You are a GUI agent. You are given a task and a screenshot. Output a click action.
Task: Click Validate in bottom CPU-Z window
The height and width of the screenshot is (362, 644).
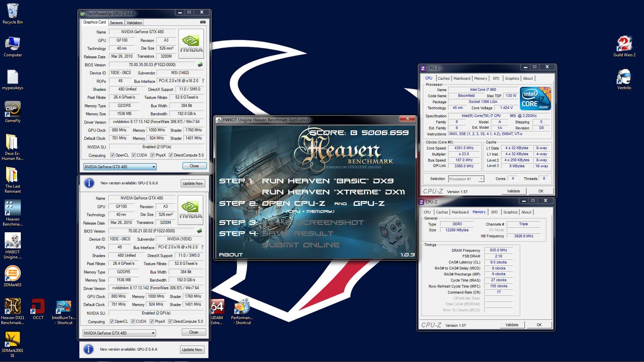pyautogui.click(x=512, y=325)
